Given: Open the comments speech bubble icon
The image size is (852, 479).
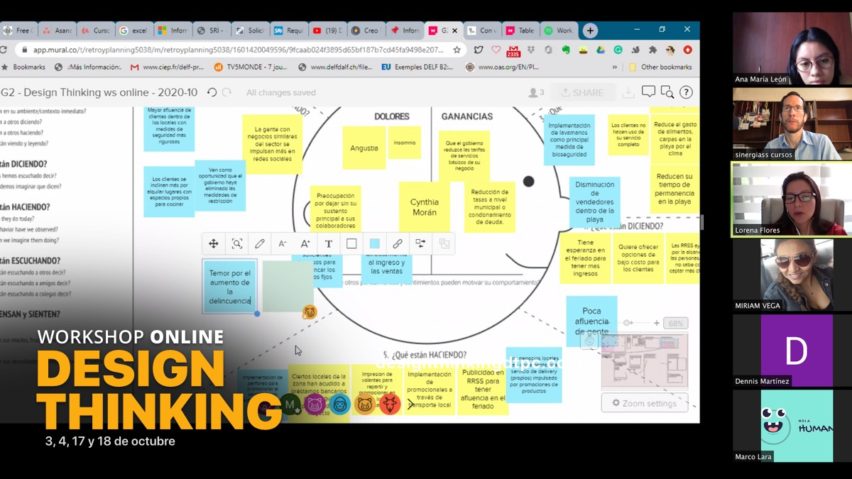Looking at the screenshot, I should [x=648, y=92].
